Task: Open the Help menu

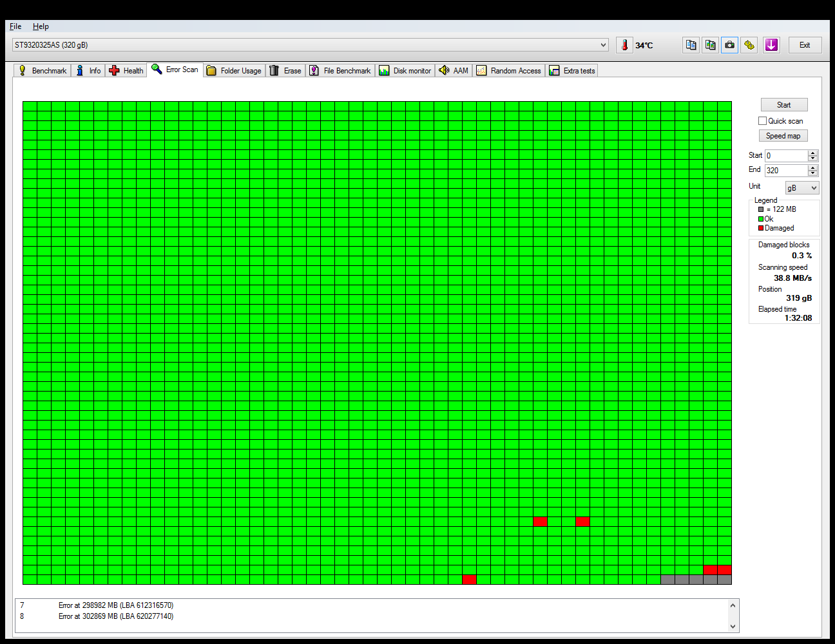Action: (41, 26)
